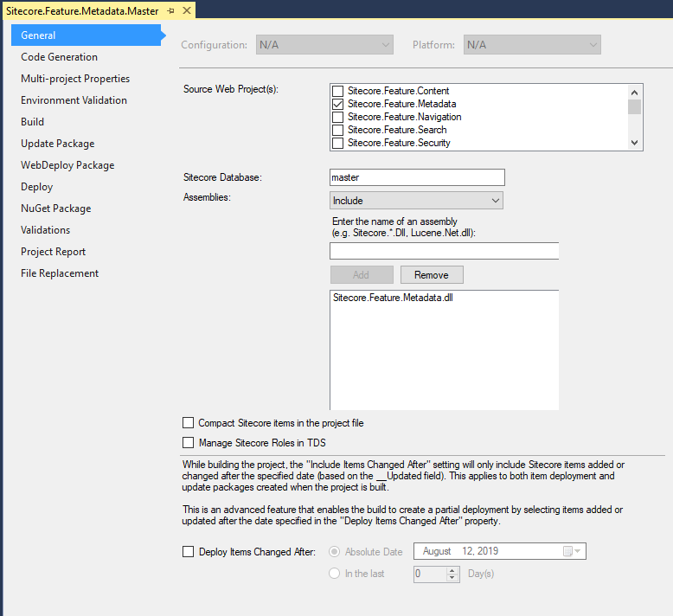Uncheck the Sitecore.Feature.Metadata project
The height and width of the screenshot is (616, 673).
coord(337,104)
